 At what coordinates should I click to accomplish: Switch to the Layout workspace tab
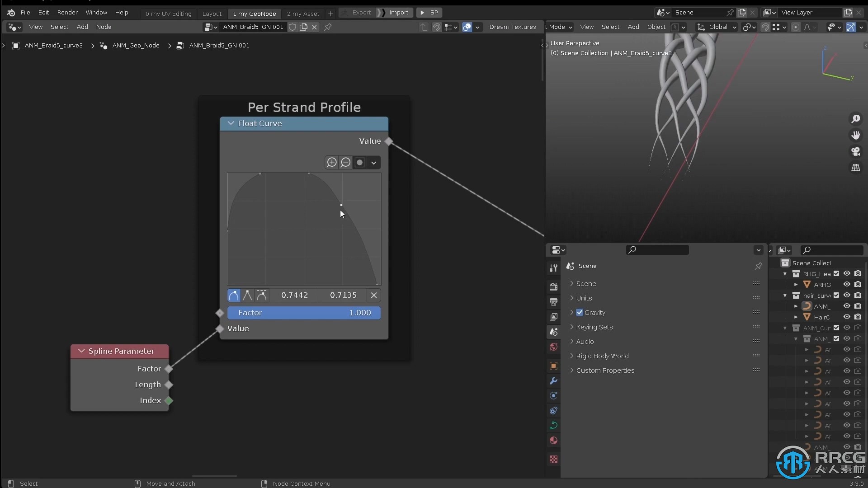point(212,14)
